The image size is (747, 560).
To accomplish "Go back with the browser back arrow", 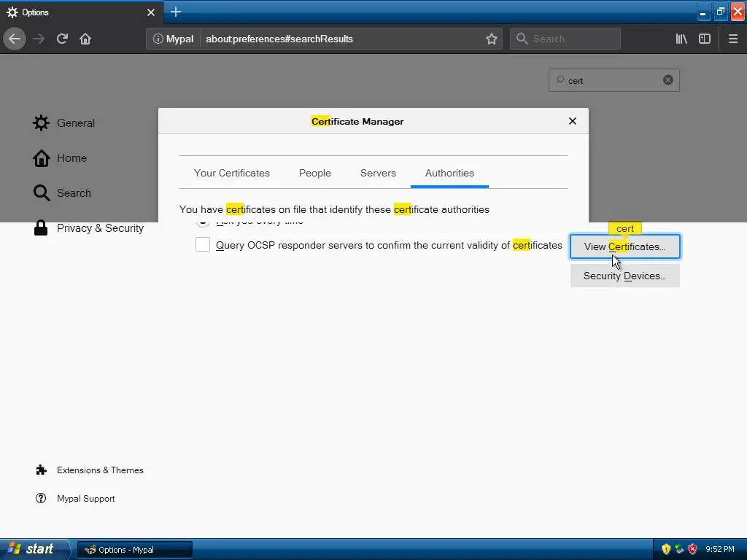I will 15,39.
